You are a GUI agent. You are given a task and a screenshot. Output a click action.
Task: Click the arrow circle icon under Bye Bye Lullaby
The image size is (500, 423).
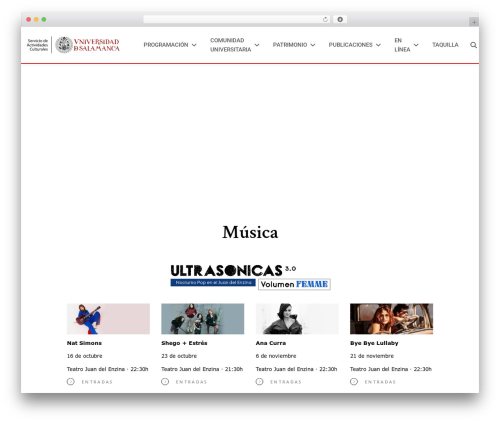click(x=354, y=382)
